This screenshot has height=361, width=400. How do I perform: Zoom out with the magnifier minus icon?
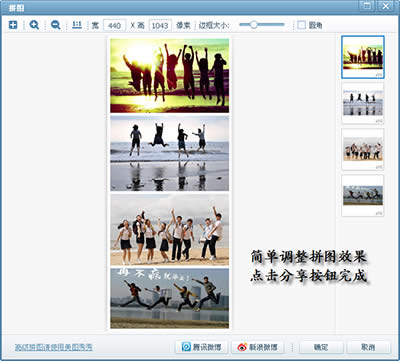(55, 25)
